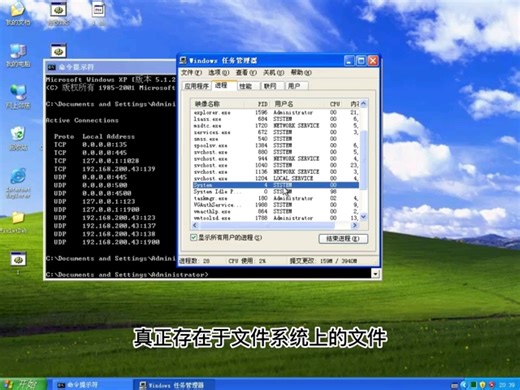Select the program icon directly above the command prompt window
The image size is (520, 390).
coord(59,51)
